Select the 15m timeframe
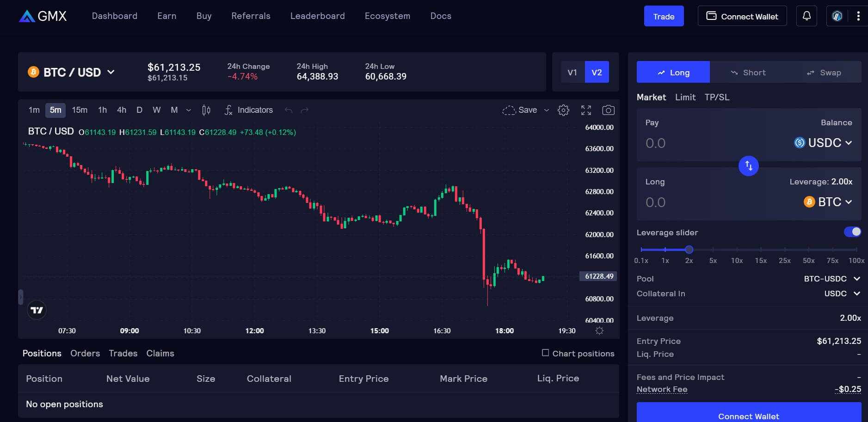 click(x=80, y=110)
